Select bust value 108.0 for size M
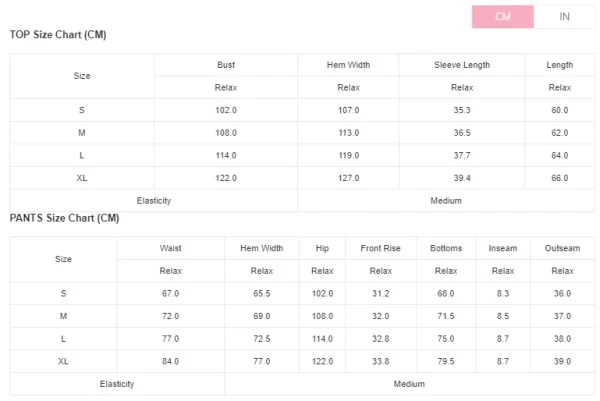Viewport: 600px width, 401px height. 226,133
